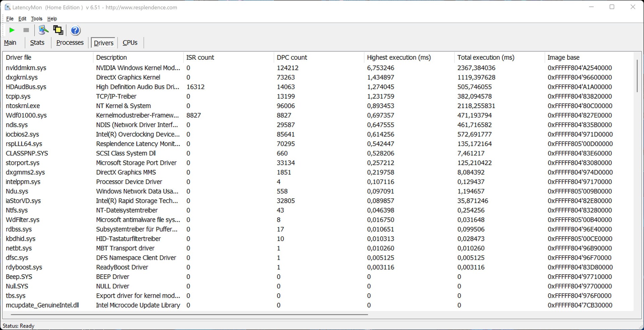This screenshot has width=644, height=330.
Task: Sort by the Image base column header
Action: [589, 57]
